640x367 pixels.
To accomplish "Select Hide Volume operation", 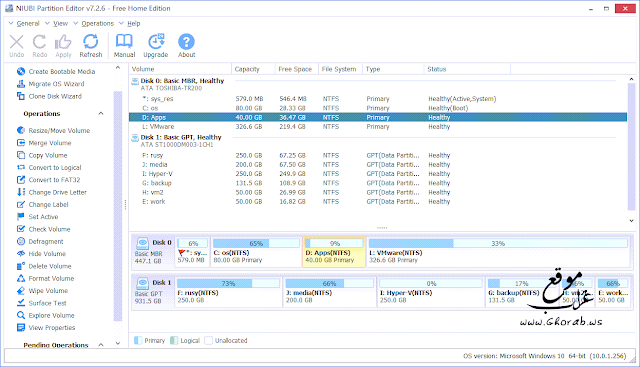I will [x=41, y=254].
